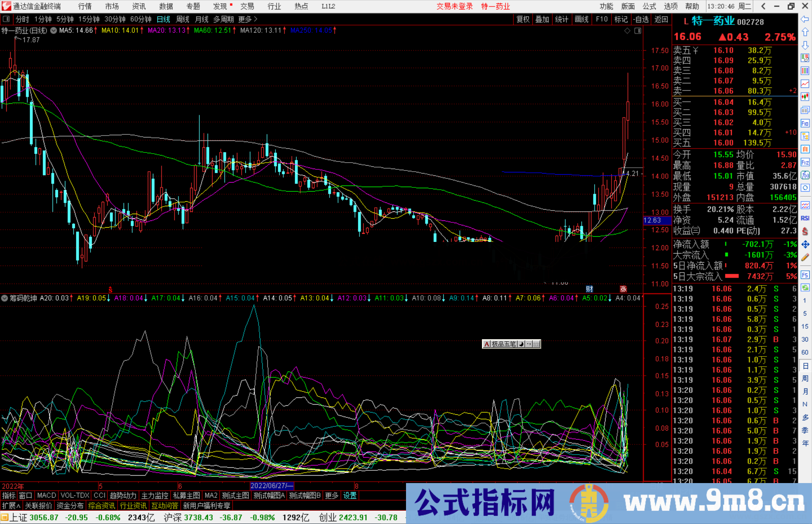Click the 设置 settings button
This screenshot has width=812, height=524.
pyautogui.click(x=350, y=495)
